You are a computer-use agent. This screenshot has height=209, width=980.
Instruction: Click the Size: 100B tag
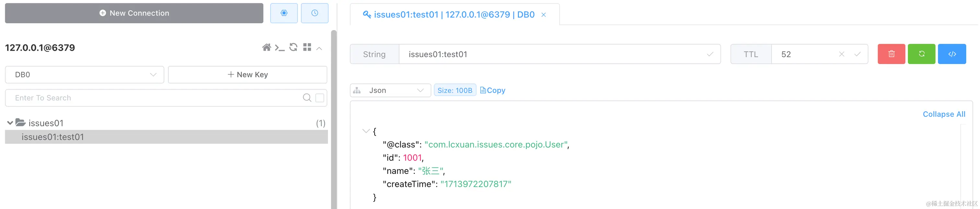(455, 90)
